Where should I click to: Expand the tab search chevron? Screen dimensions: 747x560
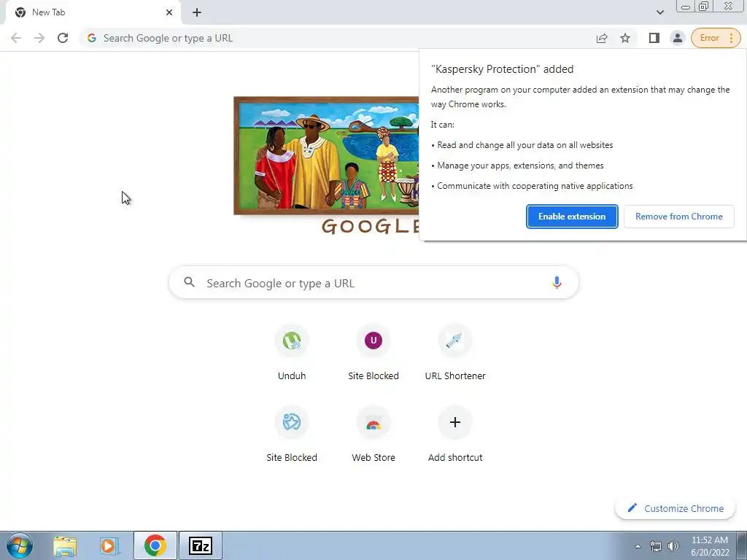click(659, 12)
